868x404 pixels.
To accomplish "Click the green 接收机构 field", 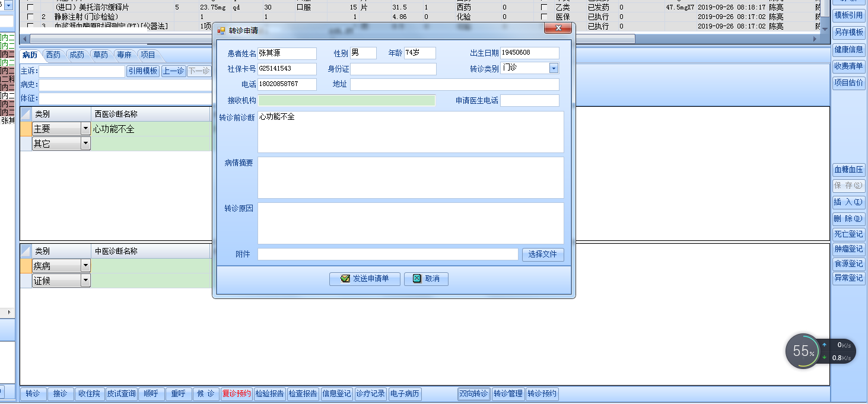I will pyautogui.click(x=346, y=100).
